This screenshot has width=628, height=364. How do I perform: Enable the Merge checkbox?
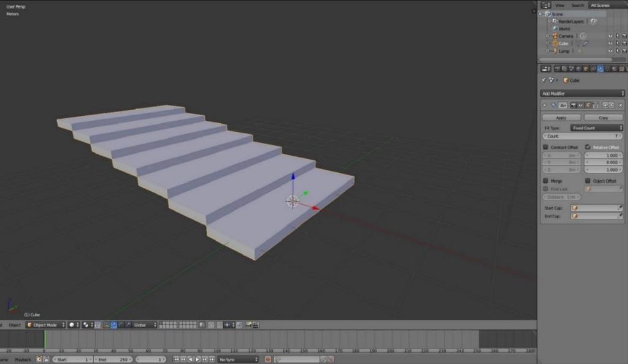(x=545, y=181)
